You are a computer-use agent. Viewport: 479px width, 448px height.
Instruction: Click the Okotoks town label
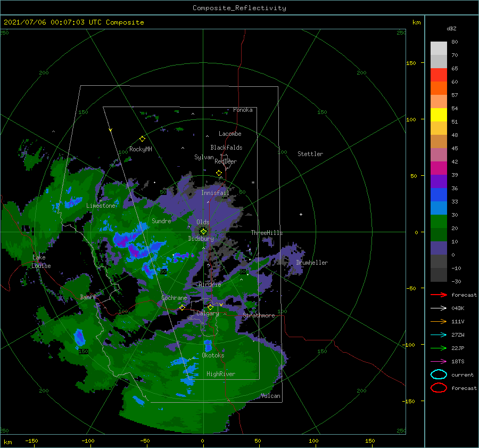click(213, 355)
